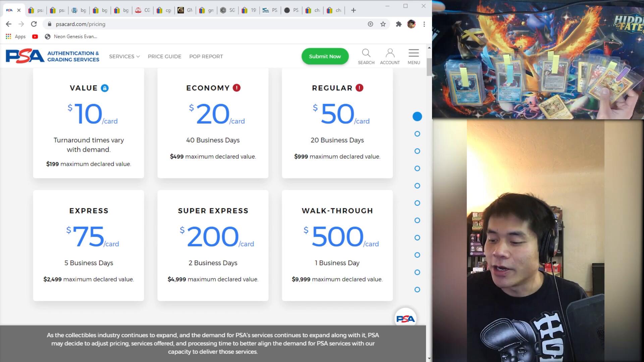Open the Price Guide menu item
This screenshot has width=644, height=362.
[164, 56]
